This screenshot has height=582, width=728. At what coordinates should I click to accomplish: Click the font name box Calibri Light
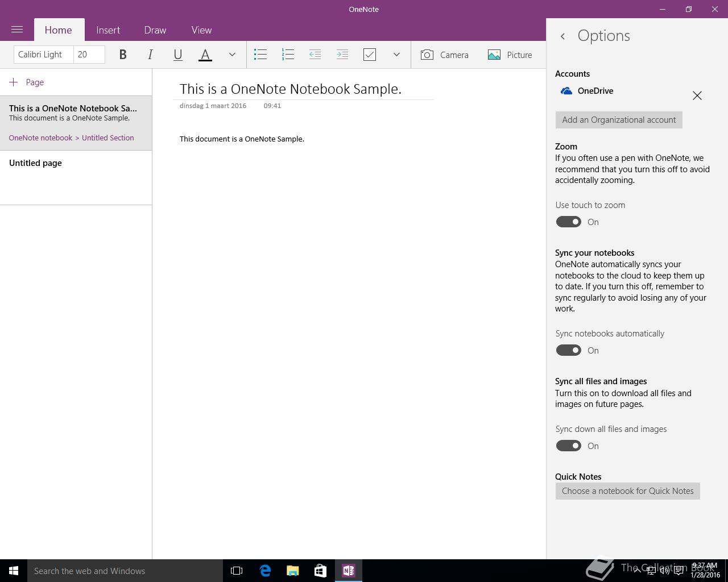pyautogui.click(x=43, y=55)
